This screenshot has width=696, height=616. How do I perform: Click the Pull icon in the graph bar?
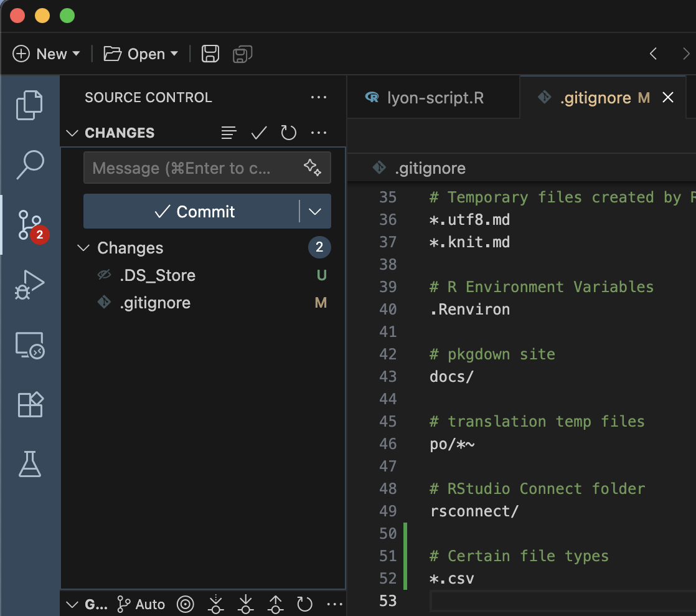click(x=245, y=604)
